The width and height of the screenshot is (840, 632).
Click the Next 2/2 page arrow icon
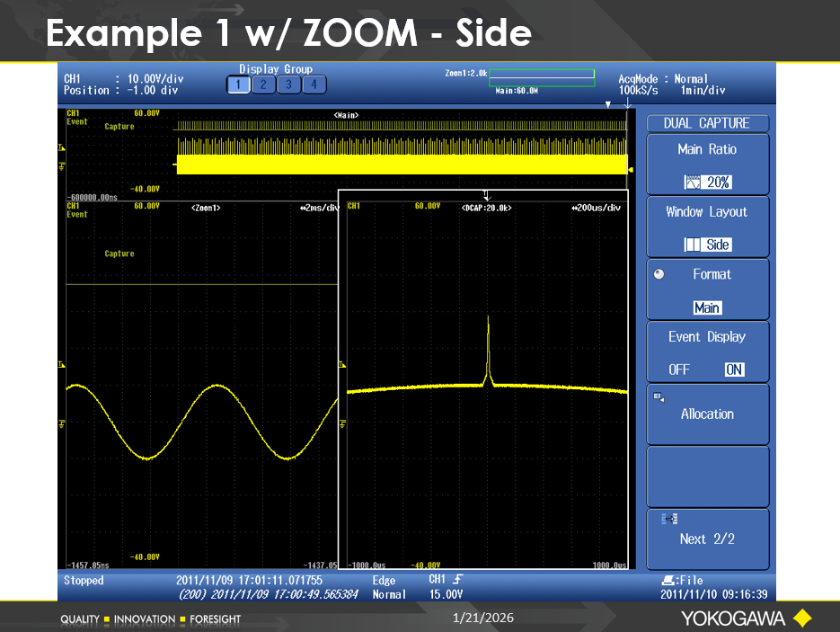tap(669, 519)
